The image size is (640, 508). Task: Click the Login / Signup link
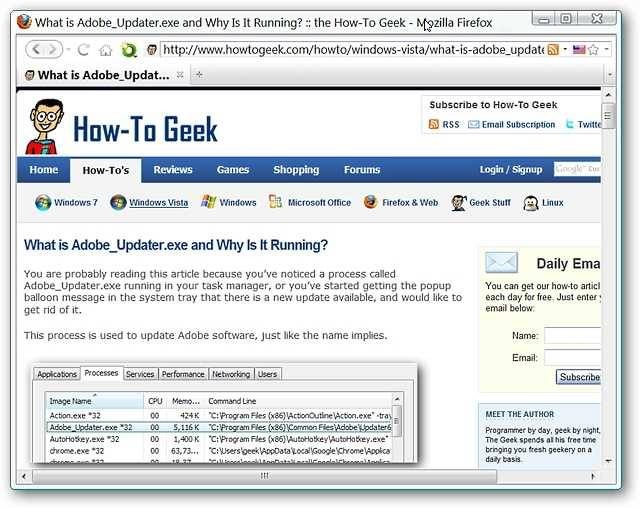point(511,169)
